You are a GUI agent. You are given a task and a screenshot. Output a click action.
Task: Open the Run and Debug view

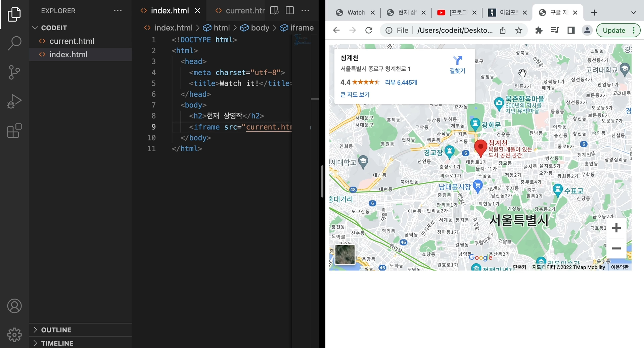14,101
